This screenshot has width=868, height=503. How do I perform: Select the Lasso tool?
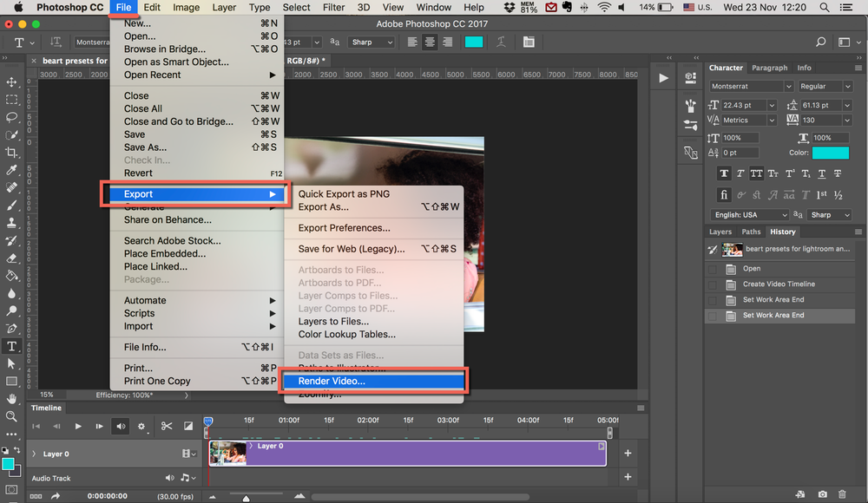(11, 117)
